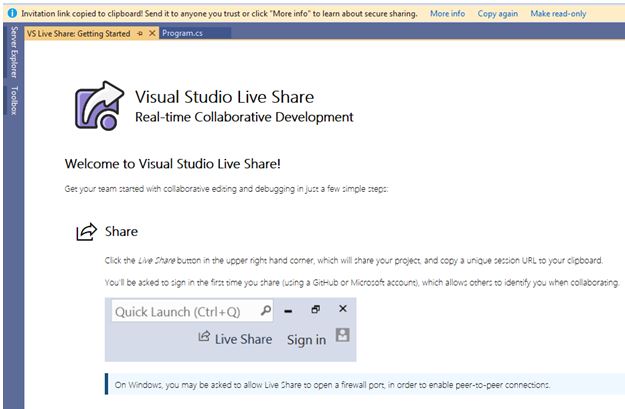The image size is (625, 409).
Task: Open the Toolbox side panel
Action: click(14, 100)
